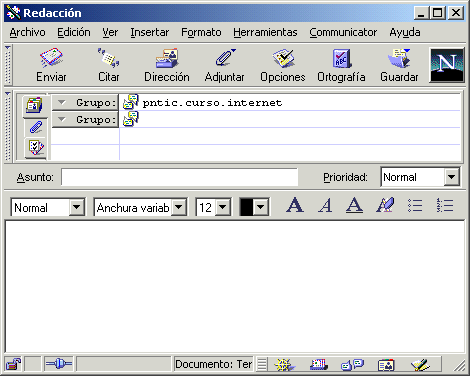The height and width of the screenshot is (376, 470).
Task: Attach a file with Adjuntar
Action: click(x=225, y=65)
